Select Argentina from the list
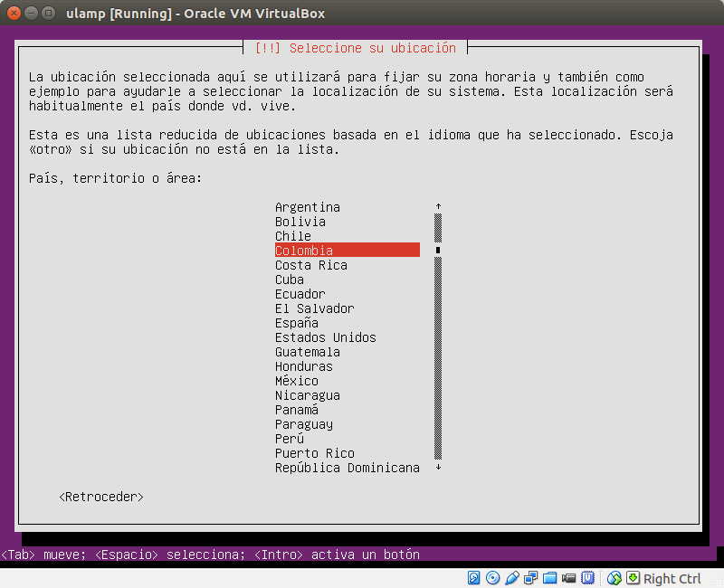This screenshot has width=724, height=588. (307, 206)
